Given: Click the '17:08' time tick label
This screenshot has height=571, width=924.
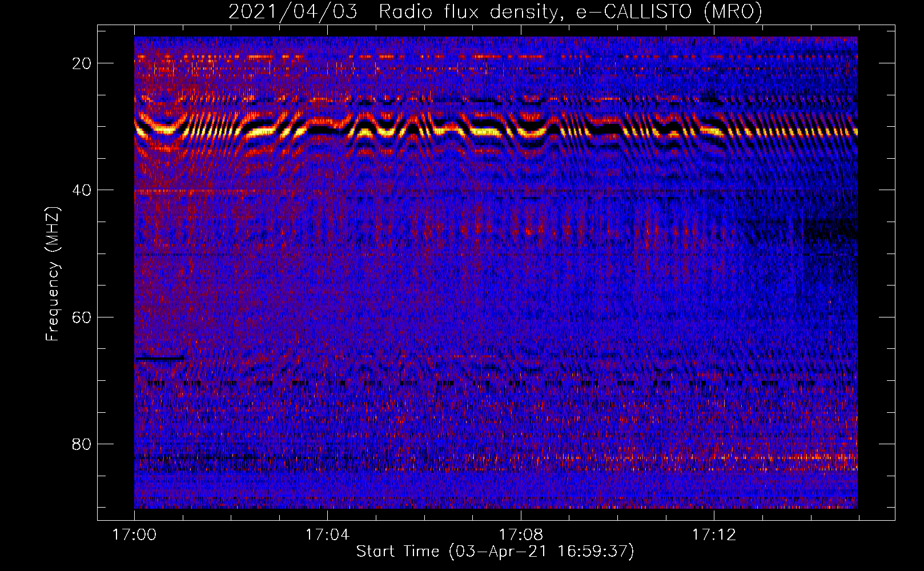Looking at the screenshot, I should coord(521,535).
